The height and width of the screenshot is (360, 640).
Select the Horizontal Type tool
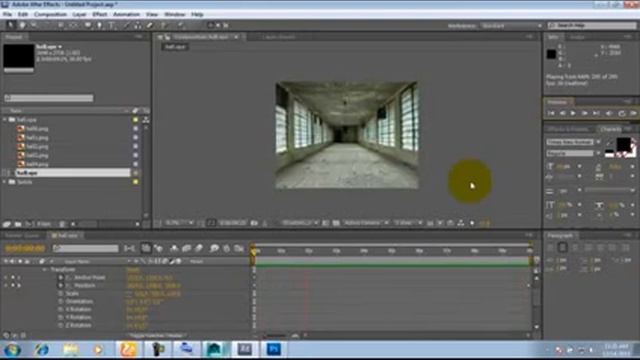point(111,25)
